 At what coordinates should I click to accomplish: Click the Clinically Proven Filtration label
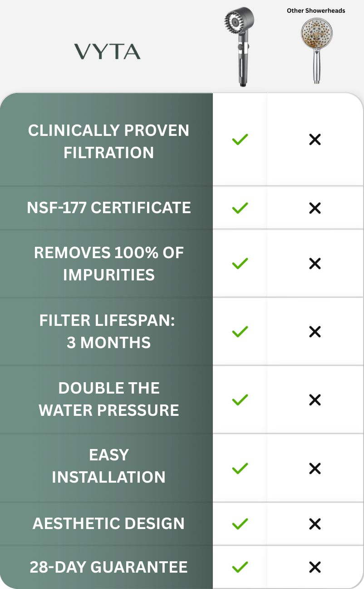tap(108, 141)
